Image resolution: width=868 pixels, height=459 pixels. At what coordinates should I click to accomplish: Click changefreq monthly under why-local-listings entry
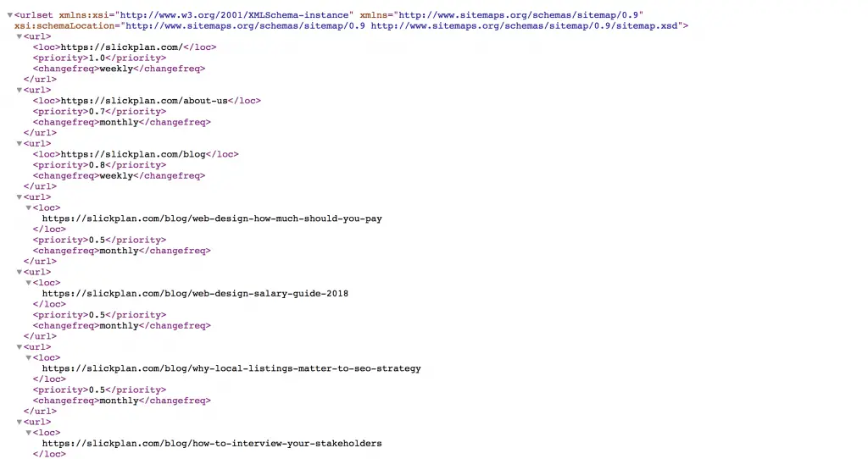pyautogui.click(x=119, y=401)
